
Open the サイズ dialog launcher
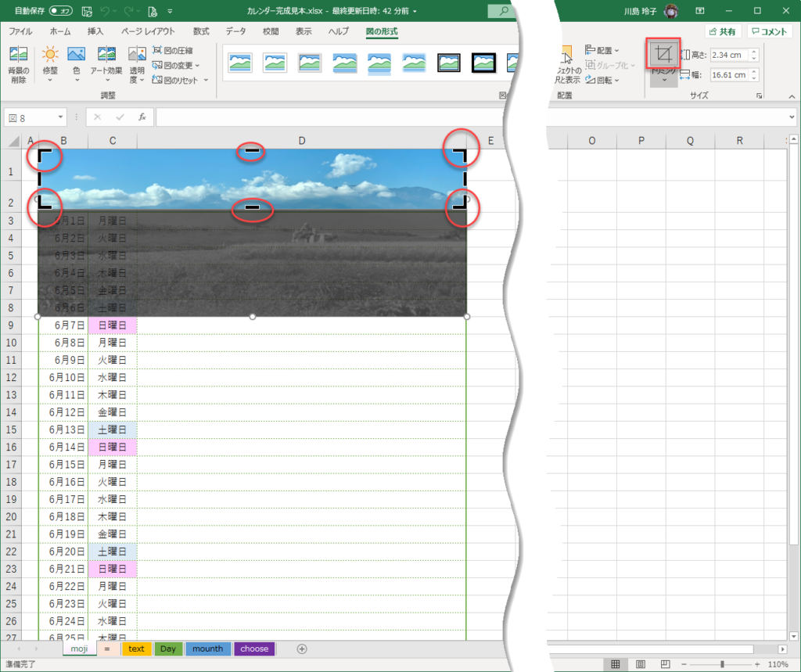[x=759, y=95]
